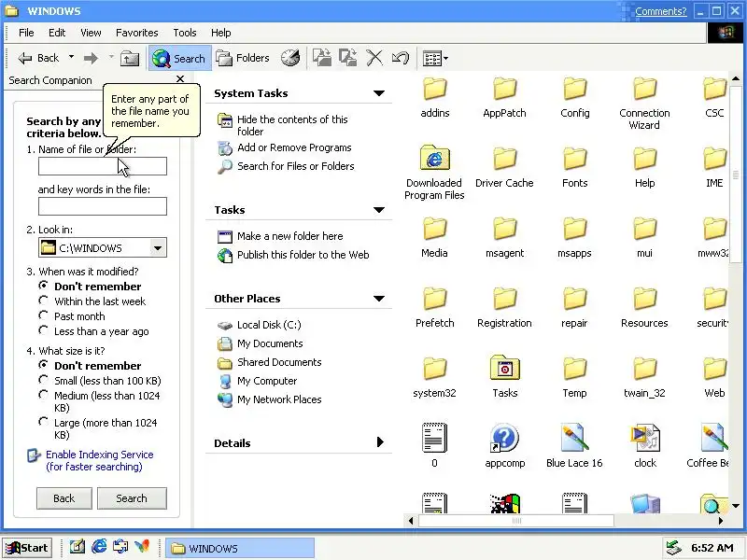Click the Back button in Search Companion
The width and height of the screenshot is (747, 560).
(63, 498)
